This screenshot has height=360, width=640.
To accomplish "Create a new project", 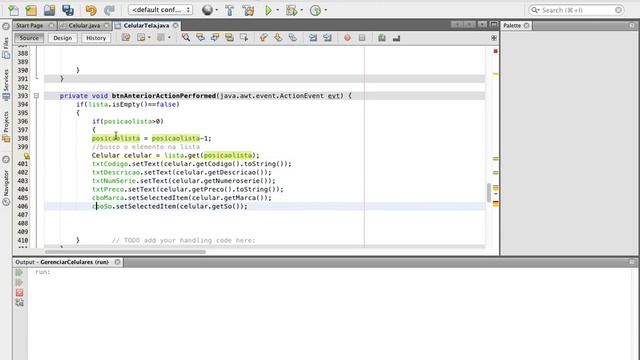I will pyautogui.click(x=31, y=10).
